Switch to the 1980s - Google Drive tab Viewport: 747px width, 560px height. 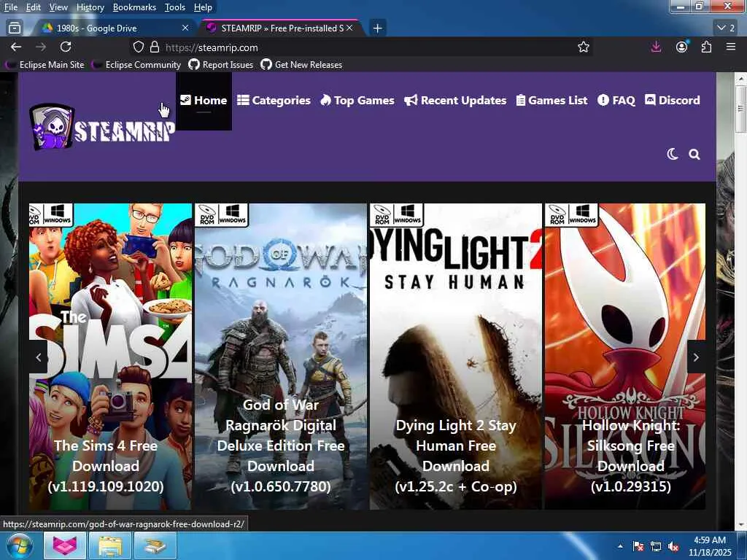(115, 28)
